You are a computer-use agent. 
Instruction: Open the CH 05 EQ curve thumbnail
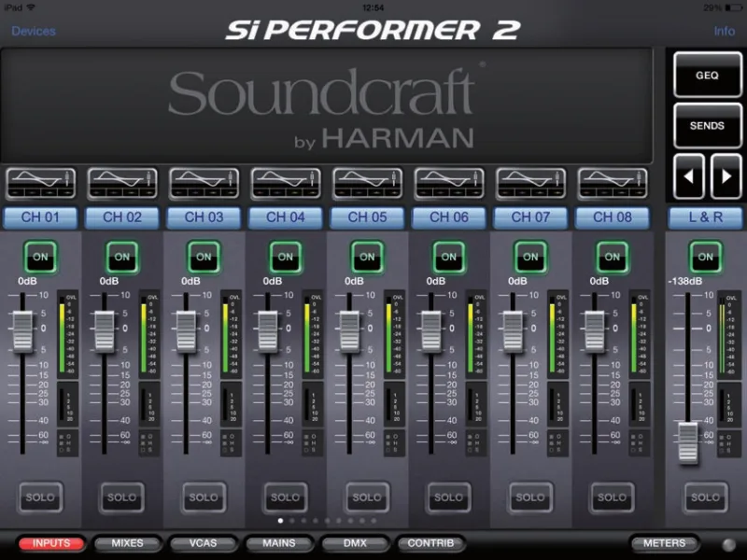click(x=367, y=183)
